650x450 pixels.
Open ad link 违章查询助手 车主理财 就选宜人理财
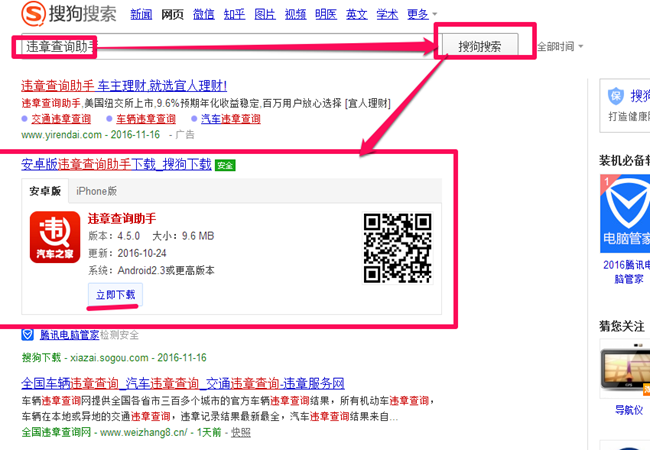click(124, 86)
